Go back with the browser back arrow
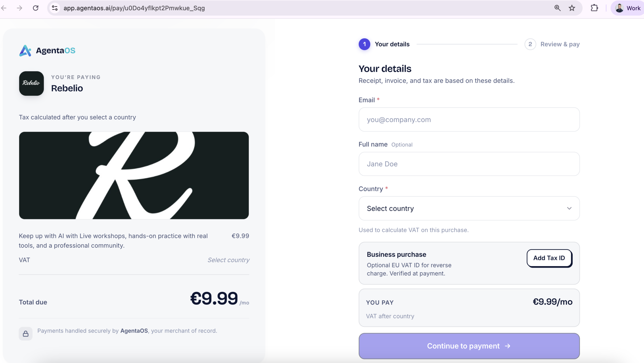Screen dimensions: 644x363 (4, 8)
